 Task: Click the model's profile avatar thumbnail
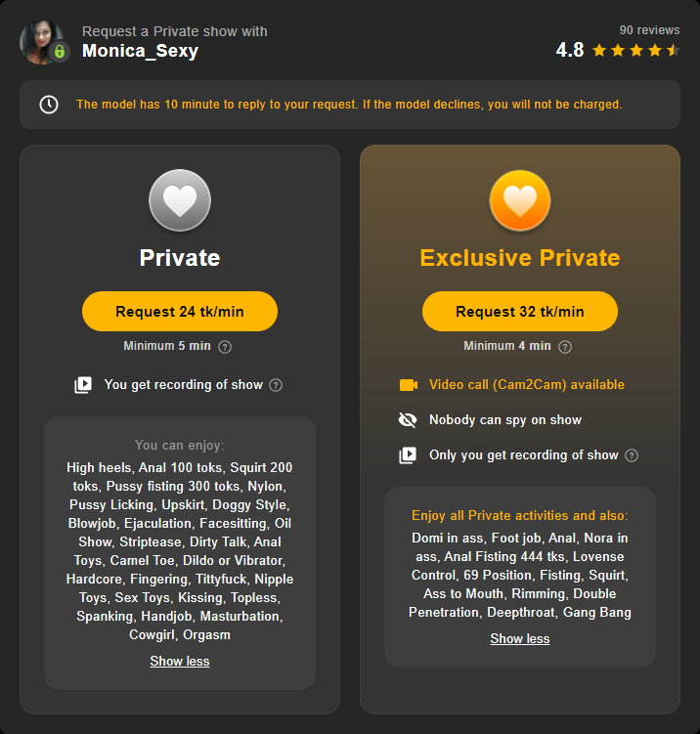(42, 42)
